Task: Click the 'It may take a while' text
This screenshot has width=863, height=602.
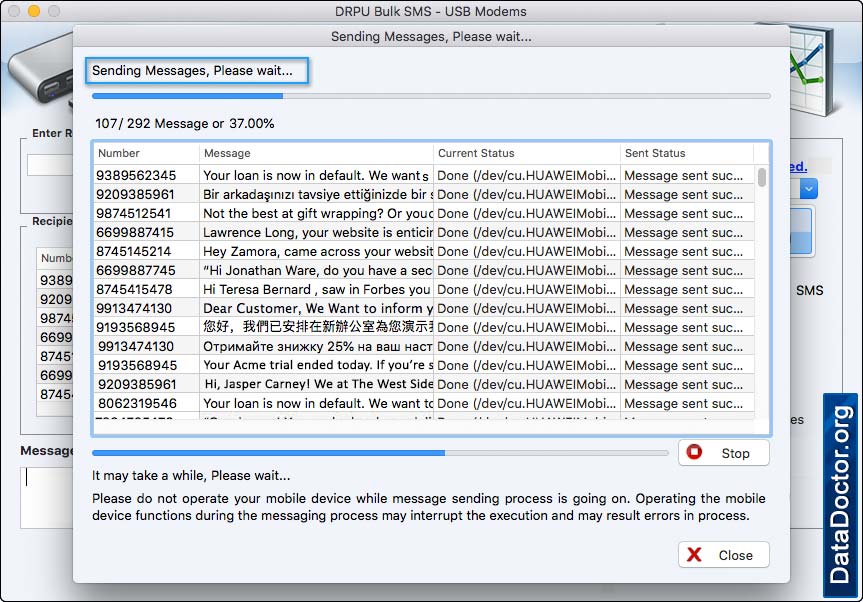Action: click(x=191, y=475)
